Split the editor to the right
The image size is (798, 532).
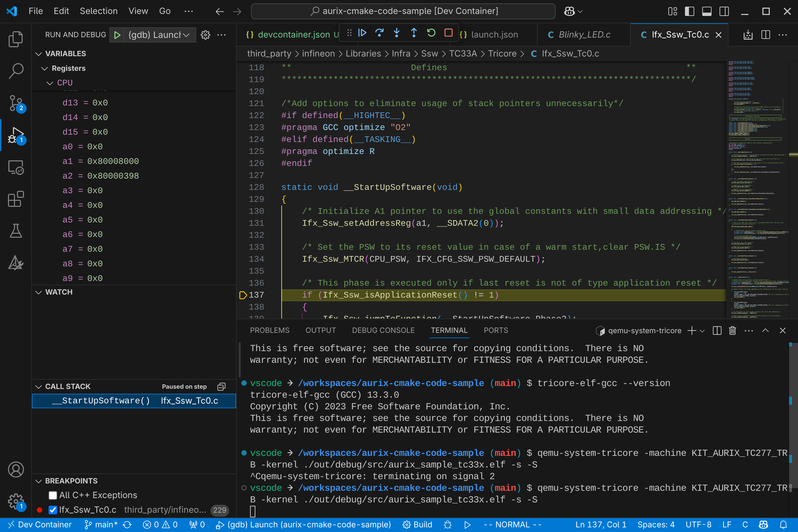point(765,35)
